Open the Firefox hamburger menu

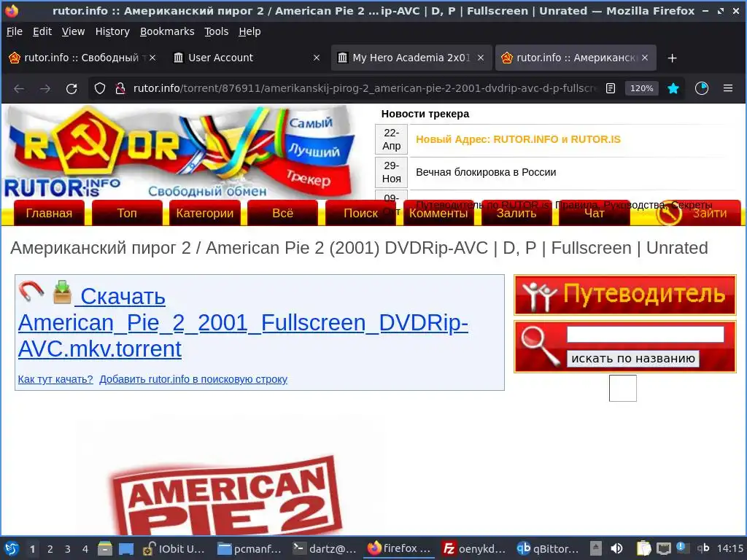(728, 88)
